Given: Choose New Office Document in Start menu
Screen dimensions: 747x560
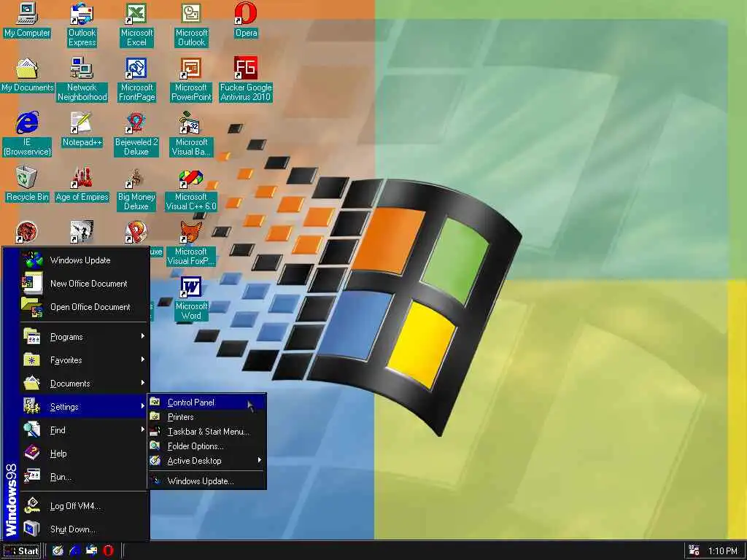Looking at the screenshot, I should pyautogui.click(x=85, y=284).
